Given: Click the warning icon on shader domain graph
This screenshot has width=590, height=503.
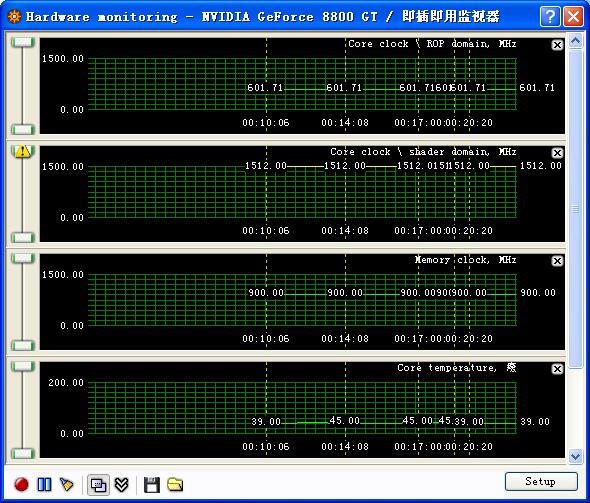Looking at the screenshot, I should [x=23, y=151].
